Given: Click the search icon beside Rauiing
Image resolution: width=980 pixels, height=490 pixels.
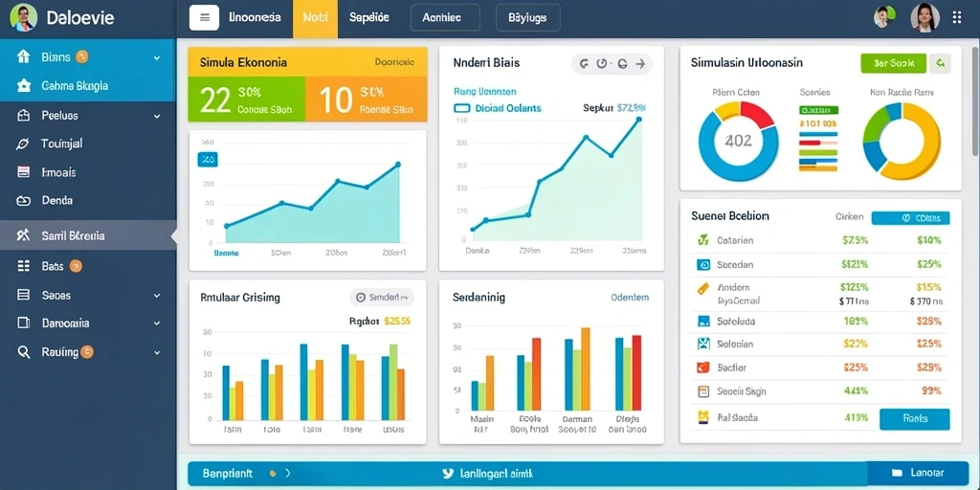Looking at the screenshot, I should click(24, 352).
